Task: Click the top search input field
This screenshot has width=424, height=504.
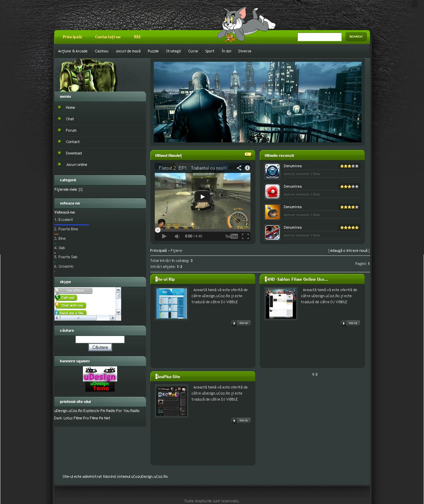Action: click(x=320, y=37)
